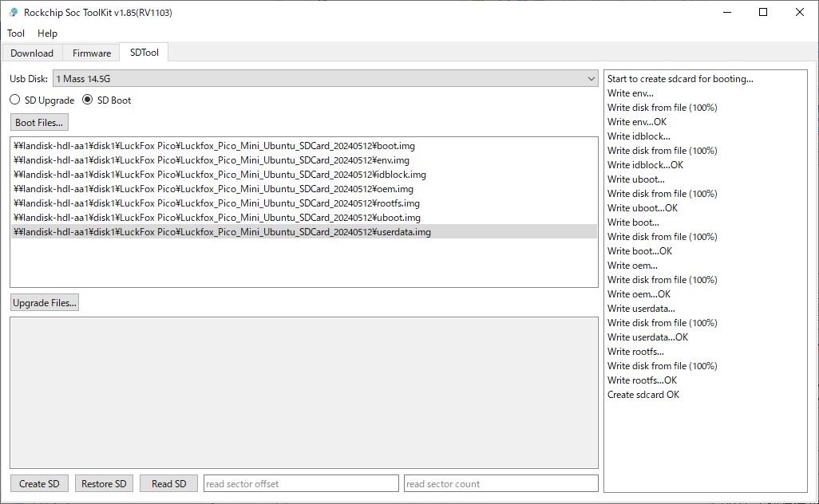Select the userdata.img file entry
This screenshot has width=819, height=504.
pos(304,232)
